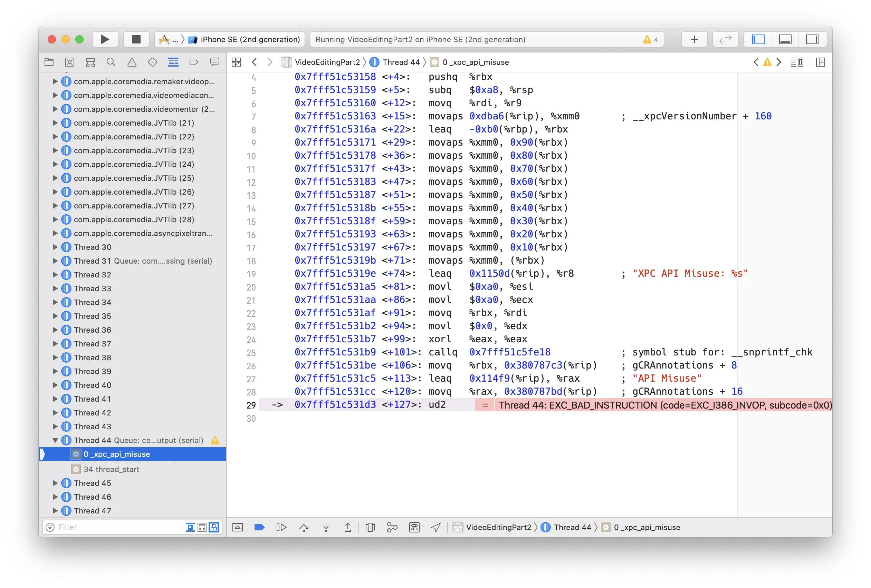
Task: Click the Debug memory graph icon
Action: click(392, 527)
